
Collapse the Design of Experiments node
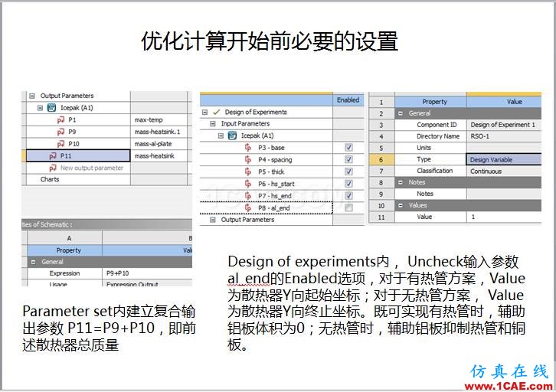(204, 112)
